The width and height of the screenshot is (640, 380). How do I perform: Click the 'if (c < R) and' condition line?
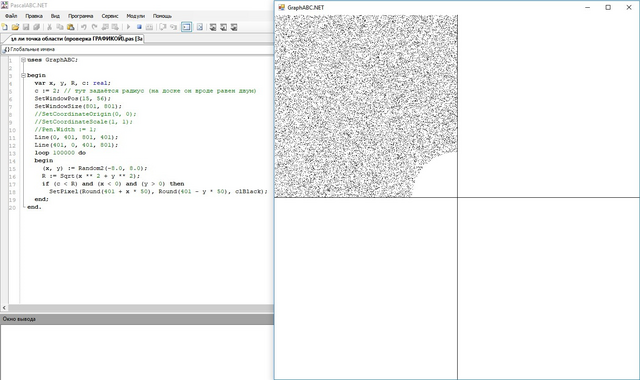pos(113,184)
